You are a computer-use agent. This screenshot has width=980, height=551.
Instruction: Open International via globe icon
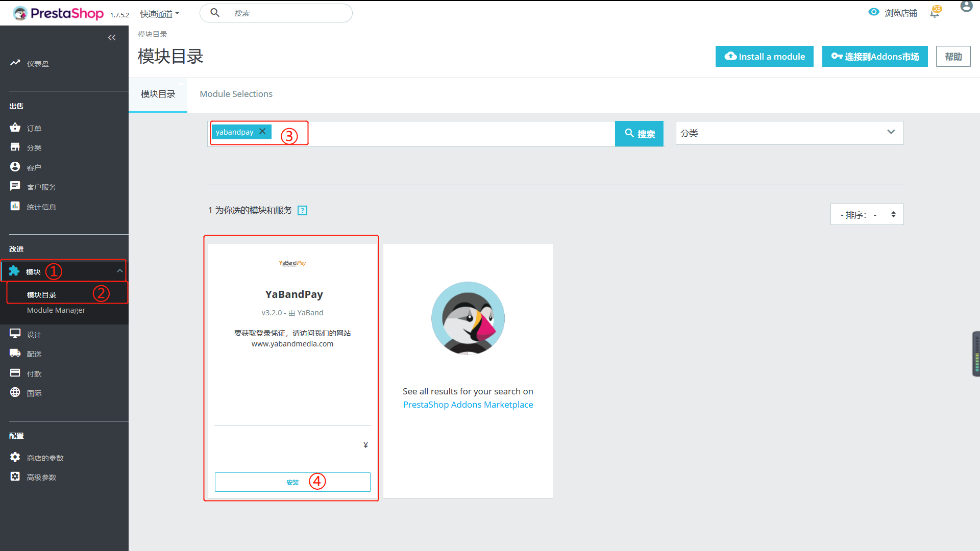point(15,392)
